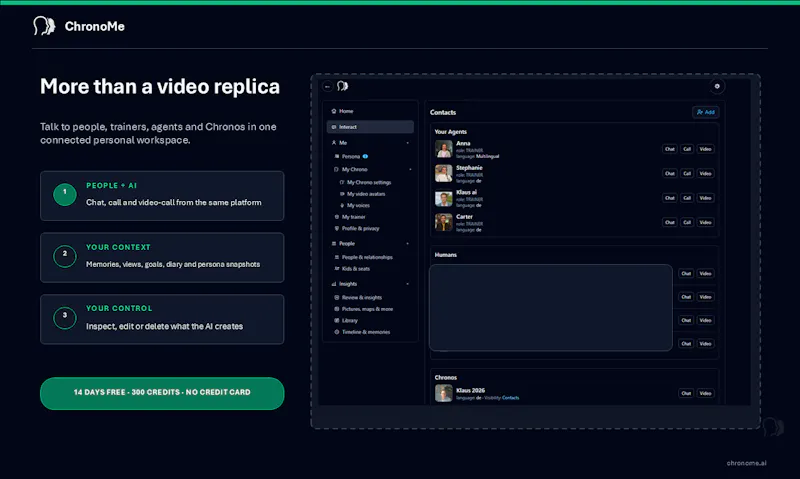Viewport: 800px width, 479px height.
Task: Click the 'Humans' section heading
Action: [445, 255]
